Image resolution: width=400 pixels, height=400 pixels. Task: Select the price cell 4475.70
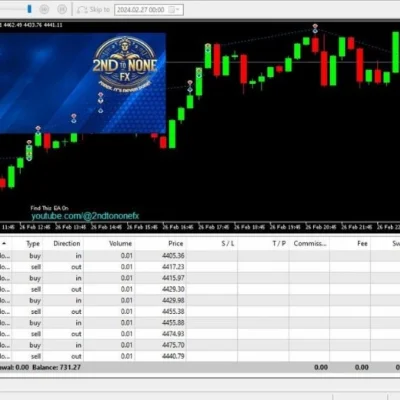tap(173, 345)
